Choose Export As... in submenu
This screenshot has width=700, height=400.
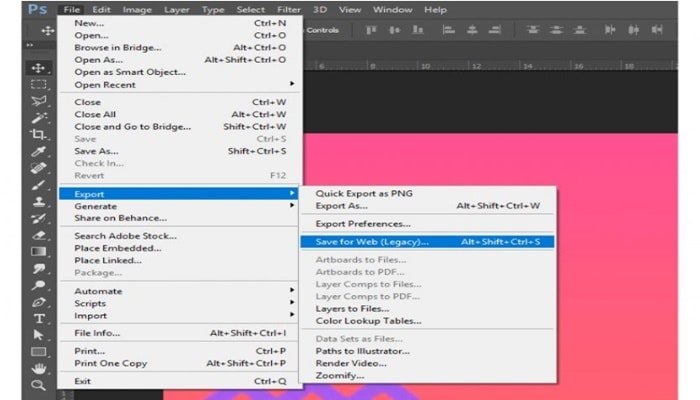tap(428, 206)
